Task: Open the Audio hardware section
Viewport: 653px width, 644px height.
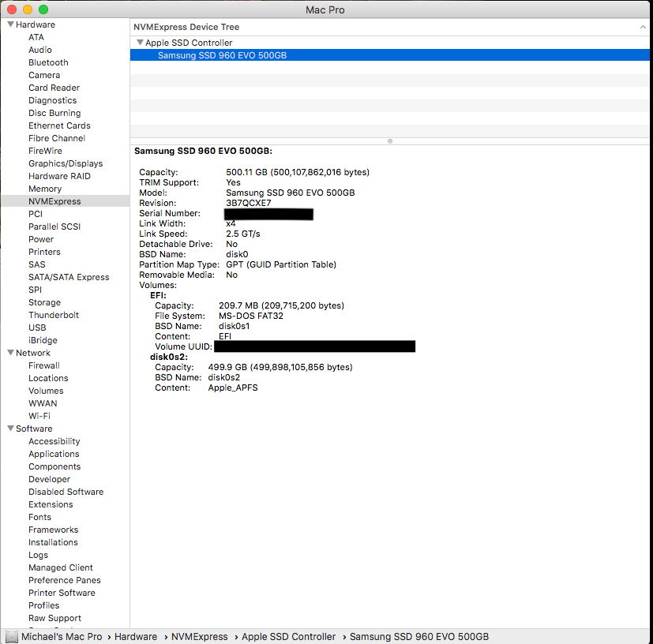Action: pyautogui.click(x=40, y=50)
